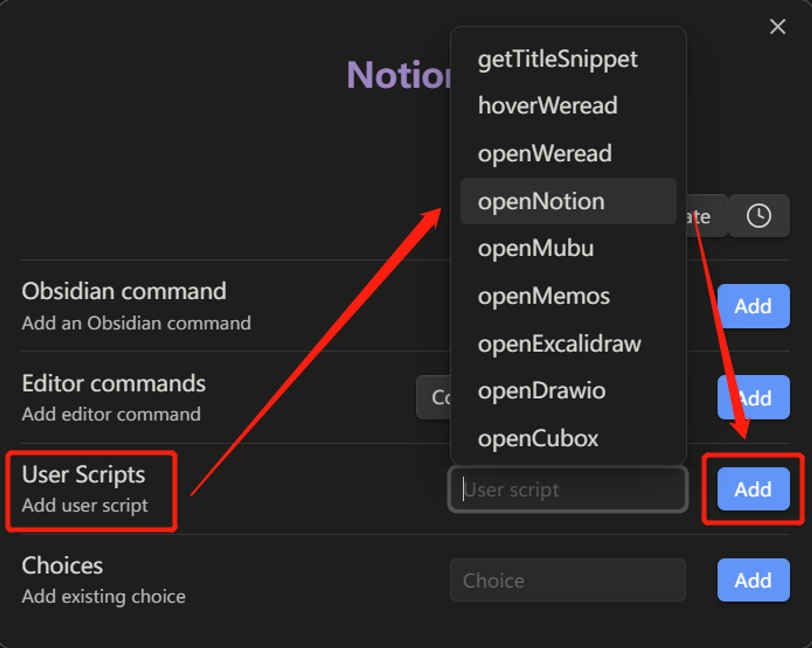Image resolution: width=812 pixels, height=648 pixels.
Task: Close the Notion macro settings dialog
Action: coord(777,27)
